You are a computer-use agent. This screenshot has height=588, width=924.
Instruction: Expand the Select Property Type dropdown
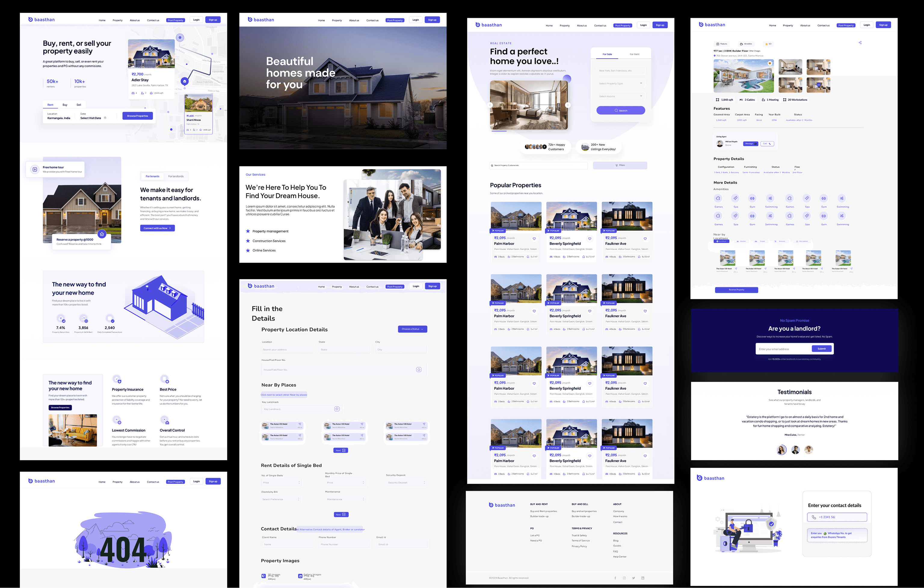[x=621, y=83]
